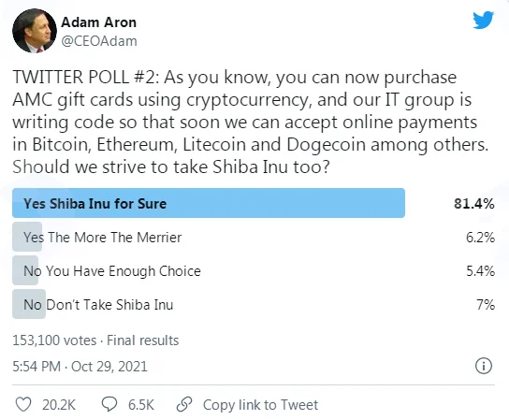Select the Yes The More The Merrier option
Viewport: 509px width, 420px height.
pyautogui.click(x=102, y=238)
